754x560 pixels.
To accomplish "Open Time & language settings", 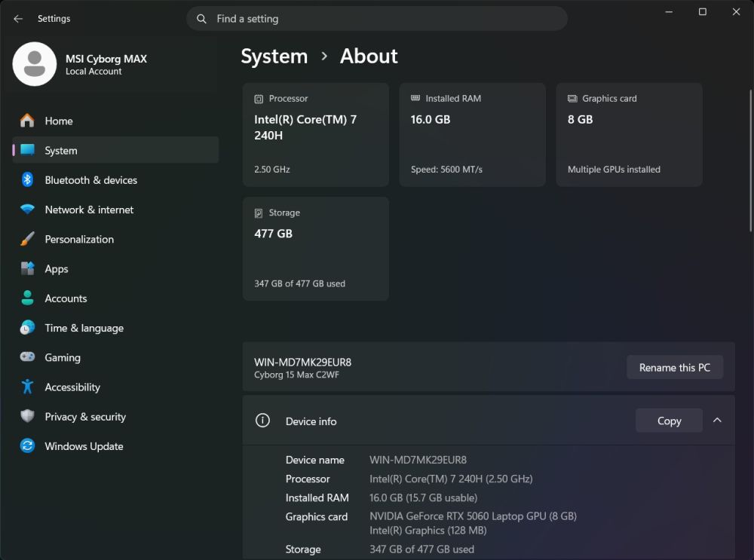I will coord(115,328).
